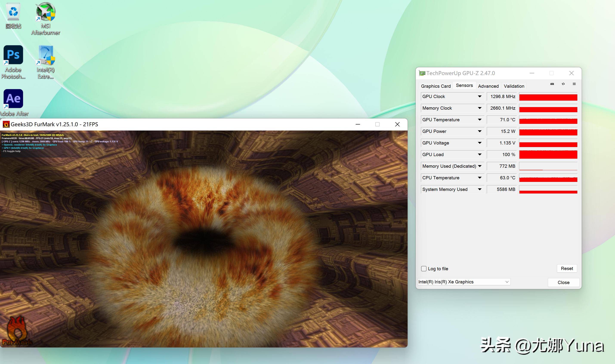Viewport: 615px width, 364px height.
Task: Expand the GPU Temperature sensor dropdown arrow
Action: pos(479,120)
